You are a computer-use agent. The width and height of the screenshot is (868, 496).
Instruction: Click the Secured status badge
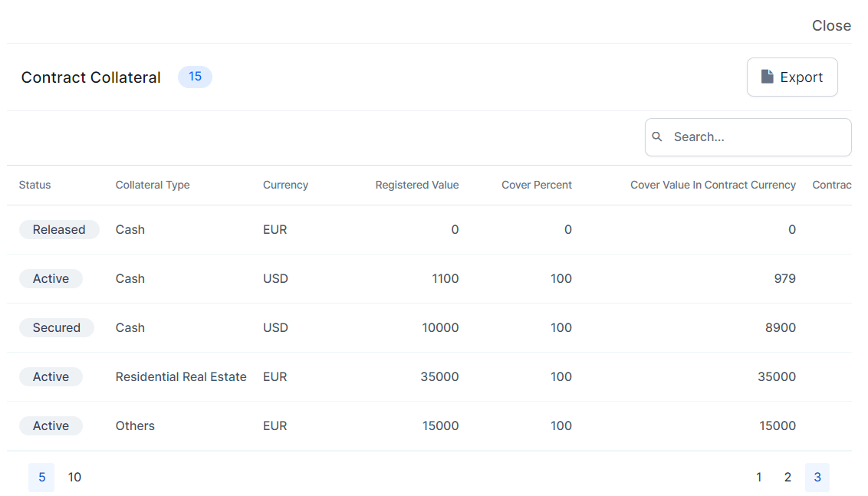point(56,328)
